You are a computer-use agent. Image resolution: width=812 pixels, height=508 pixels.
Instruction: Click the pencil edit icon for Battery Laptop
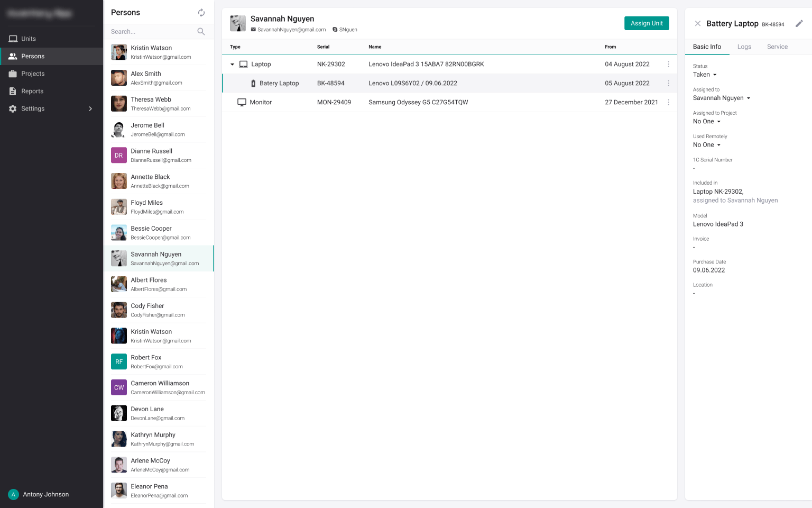tap(799, 23)
